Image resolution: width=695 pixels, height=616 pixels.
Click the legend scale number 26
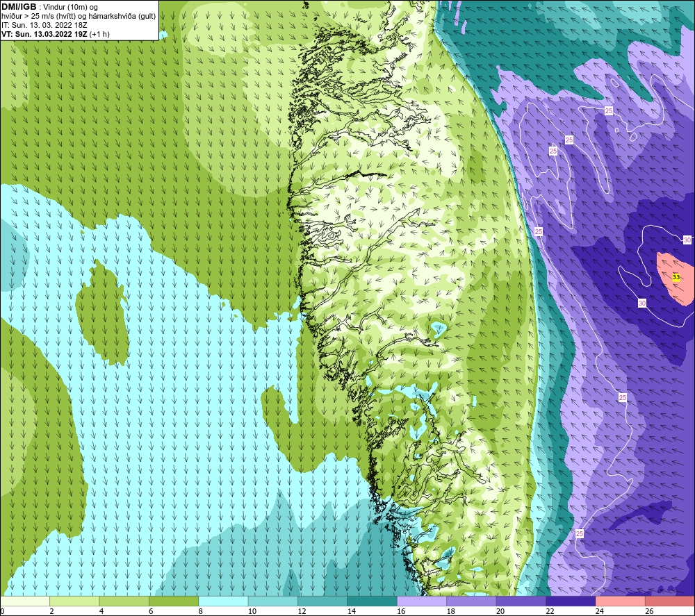point(649,611)
